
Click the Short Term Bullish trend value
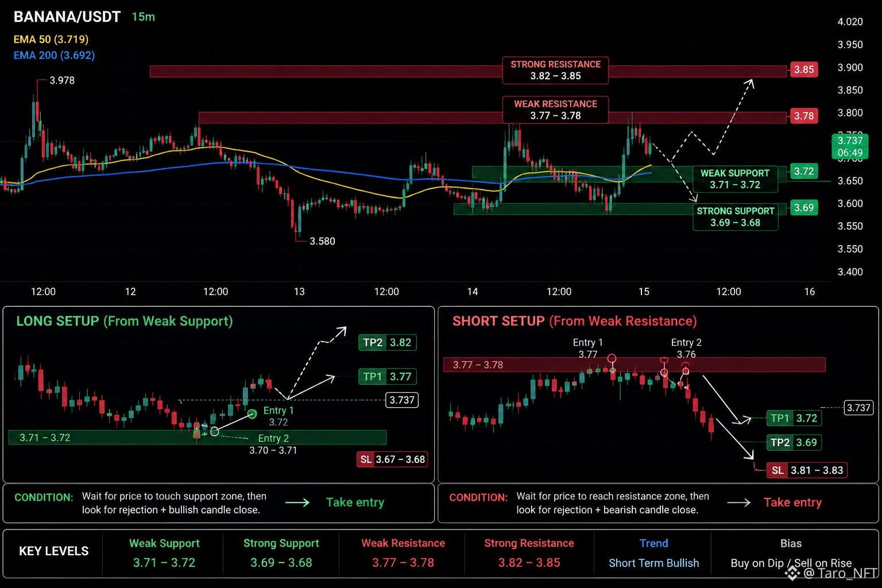(654, 563)
